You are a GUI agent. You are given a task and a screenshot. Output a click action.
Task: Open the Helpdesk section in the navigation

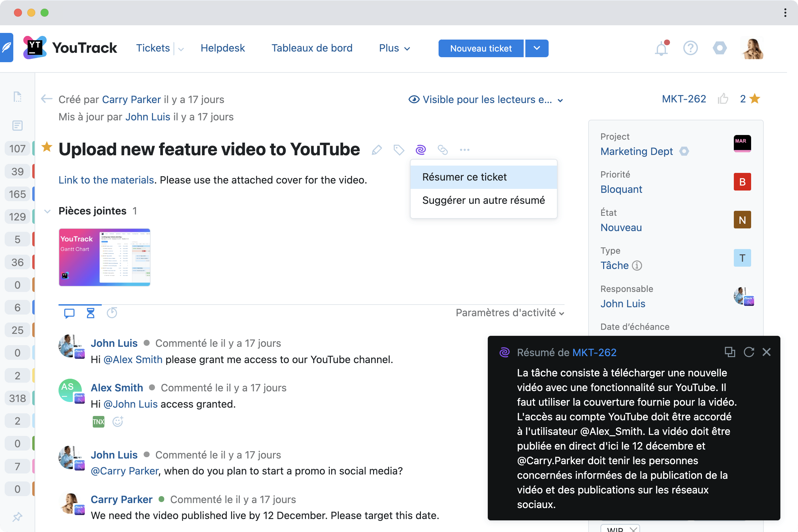[x=222, y=48]
